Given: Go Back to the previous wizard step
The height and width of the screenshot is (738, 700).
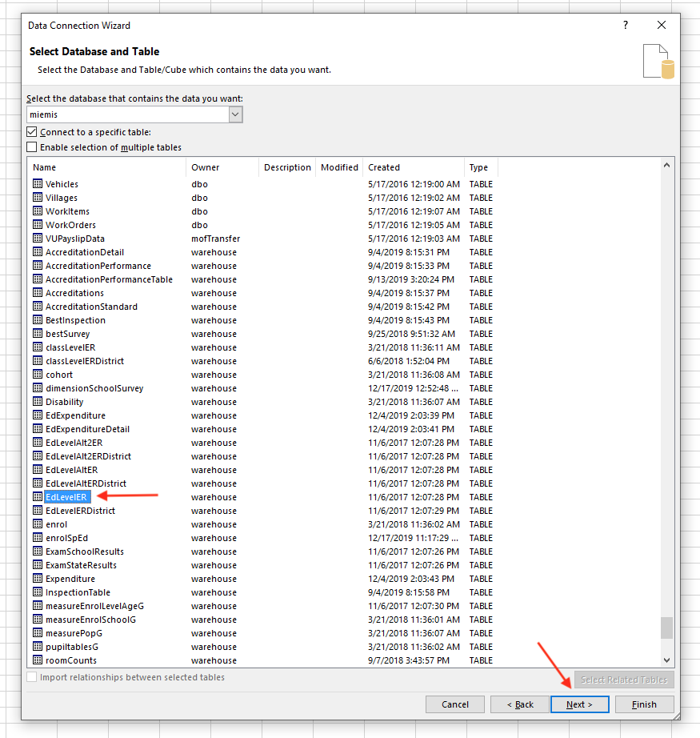Looking at the screenshot, I should pos(518,704).
